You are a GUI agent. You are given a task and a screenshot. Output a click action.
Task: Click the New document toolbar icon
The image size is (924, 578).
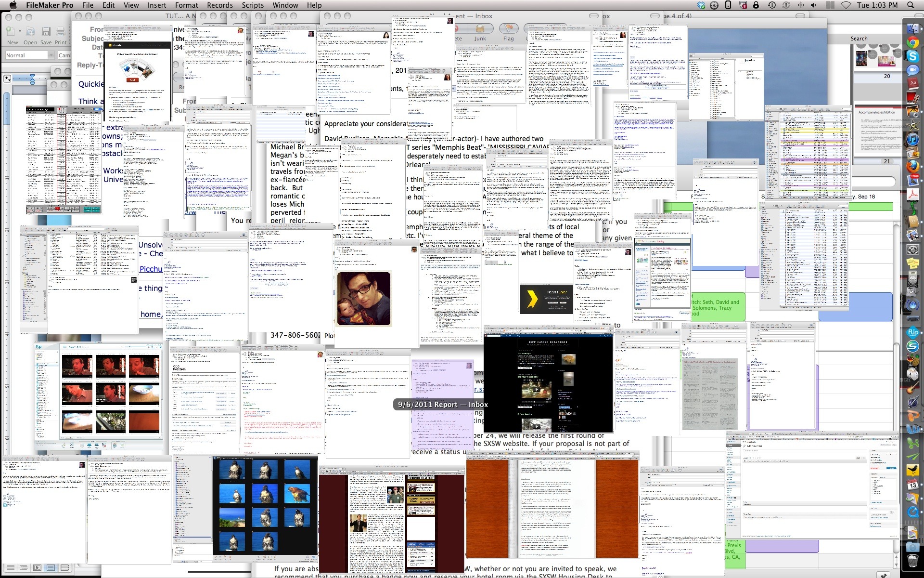click(10, 32)
